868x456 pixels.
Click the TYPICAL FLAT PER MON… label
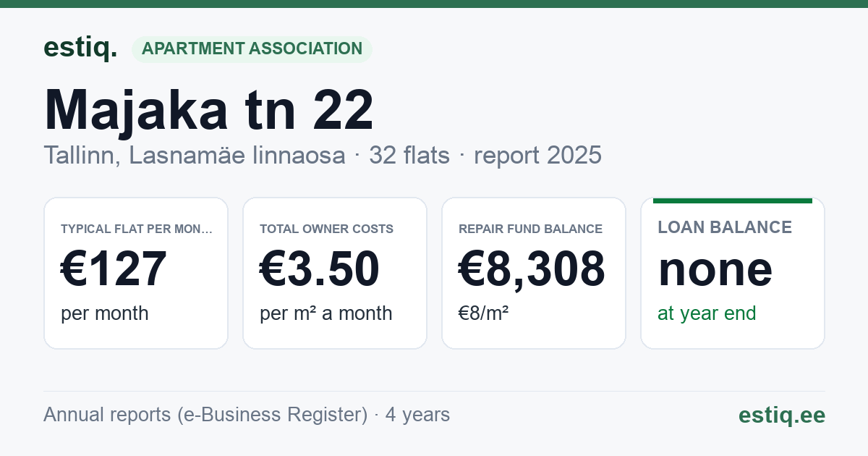137,229
